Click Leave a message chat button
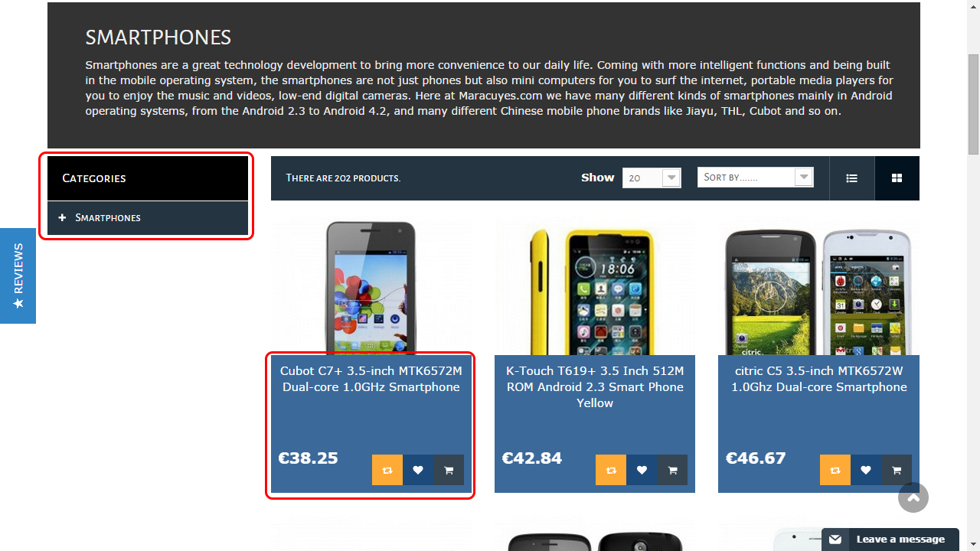This screenshot has height=551, width=980. (890, 540)
